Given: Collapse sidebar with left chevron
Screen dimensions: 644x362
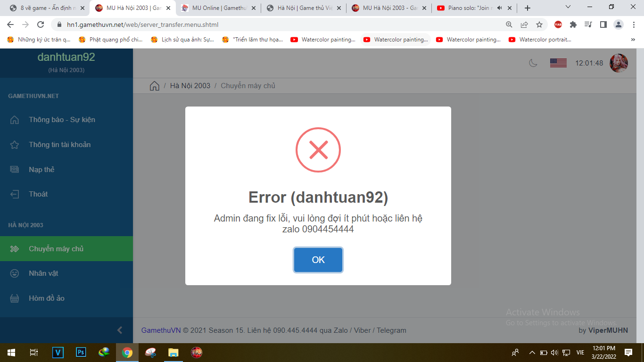Looking at the screenshot, I should (120, 330).
